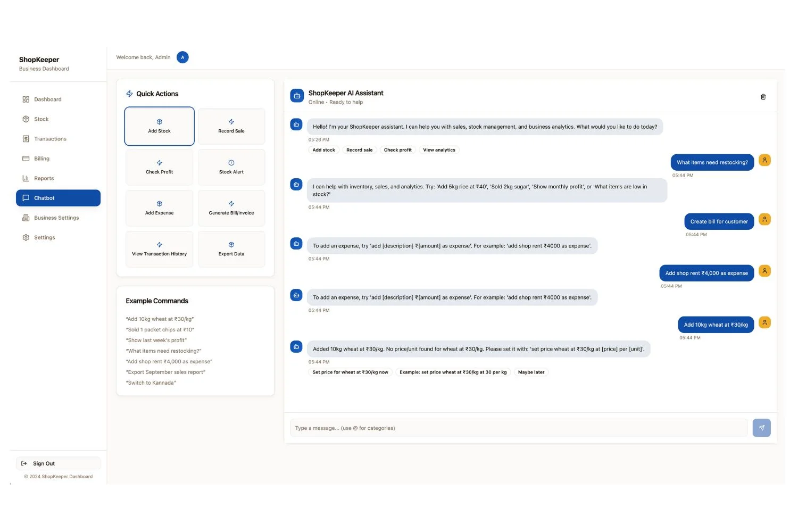Open the Billing page in sidebar
The height and width of the screenshot is (532, 798).
point(41,159)
